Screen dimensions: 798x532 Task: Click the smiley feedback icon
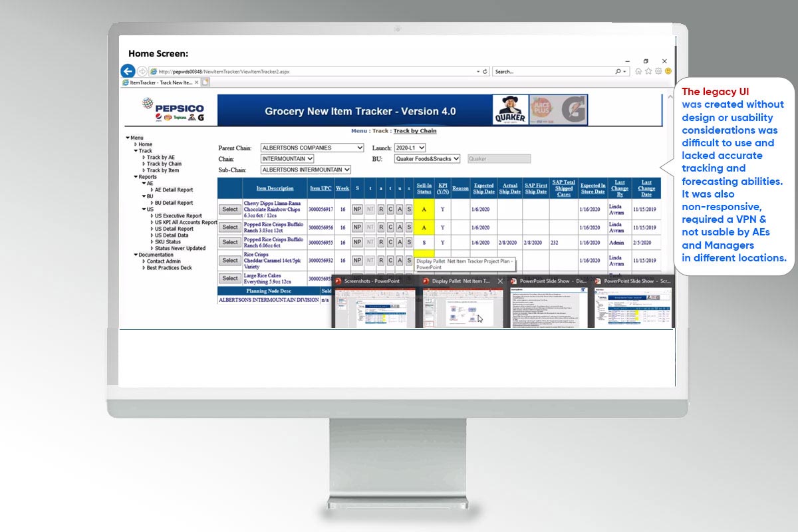point(668,71)
